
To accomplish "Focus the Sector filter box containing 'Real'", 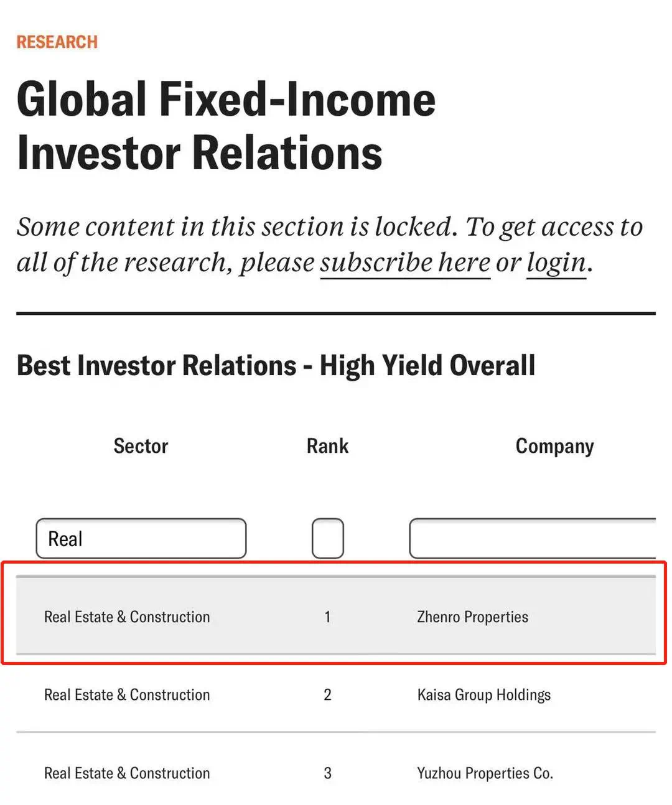I will [x=141, y=539].
